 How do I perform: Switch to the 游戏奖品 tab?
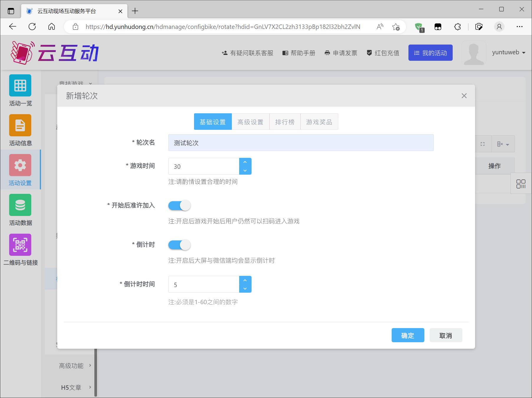[x=319, y=122]
